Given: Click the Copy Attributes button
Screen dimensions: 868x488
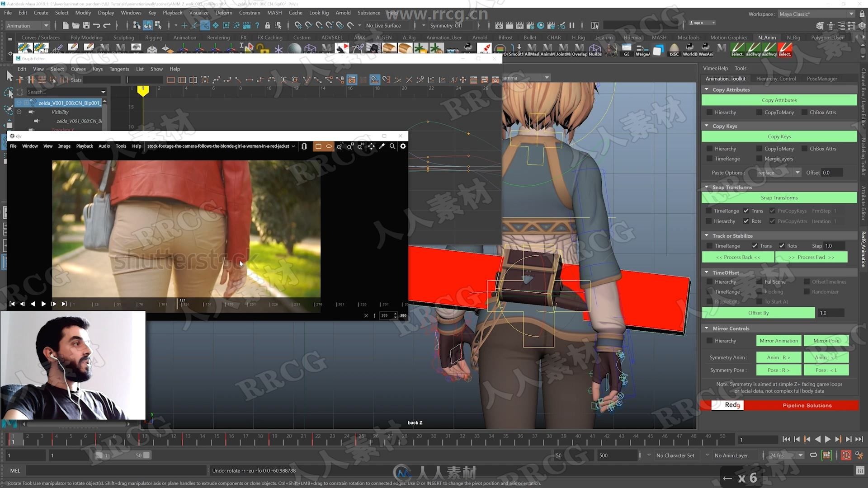Looking at the screenshot, I should (778, 99).
